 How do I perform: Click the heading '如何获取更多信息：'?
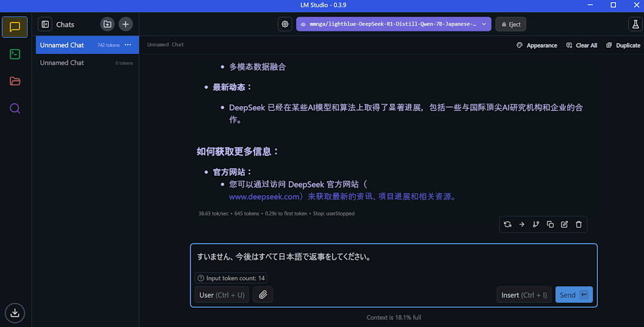(x=238, y=152)
